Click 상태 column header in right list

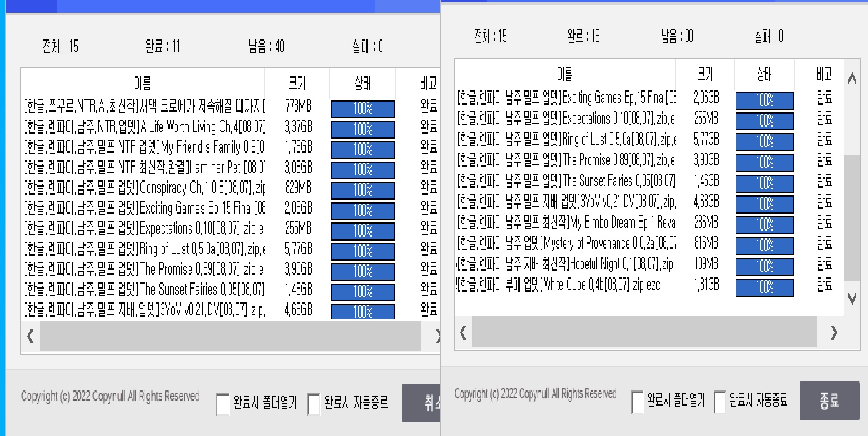764,74
